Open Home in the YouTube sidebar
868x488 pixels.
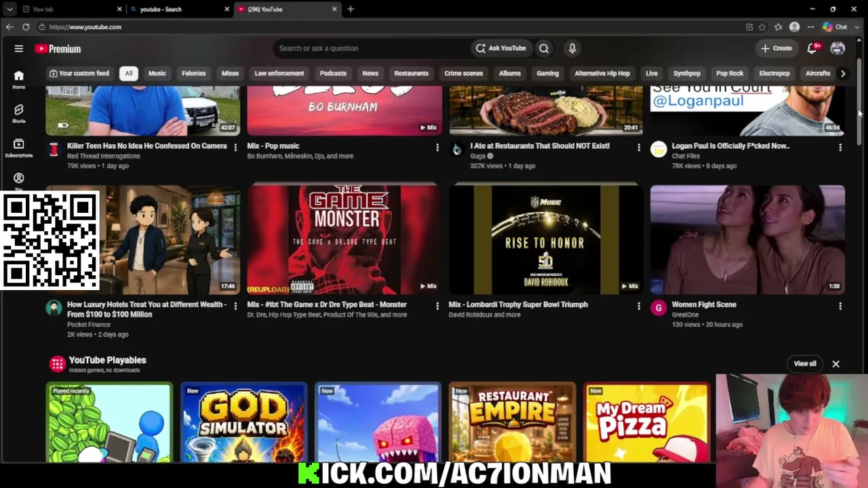19,79
